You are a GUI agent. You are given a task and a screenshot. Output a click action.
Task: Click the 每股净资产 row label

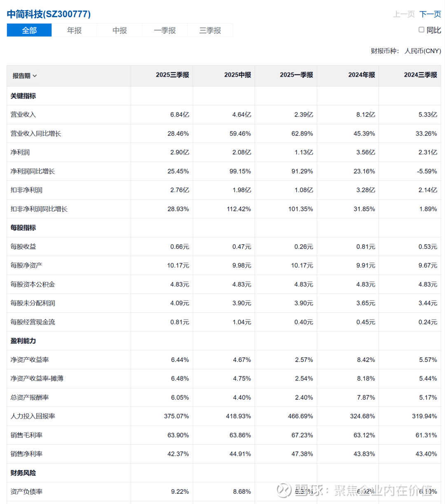tap(26, 266)
